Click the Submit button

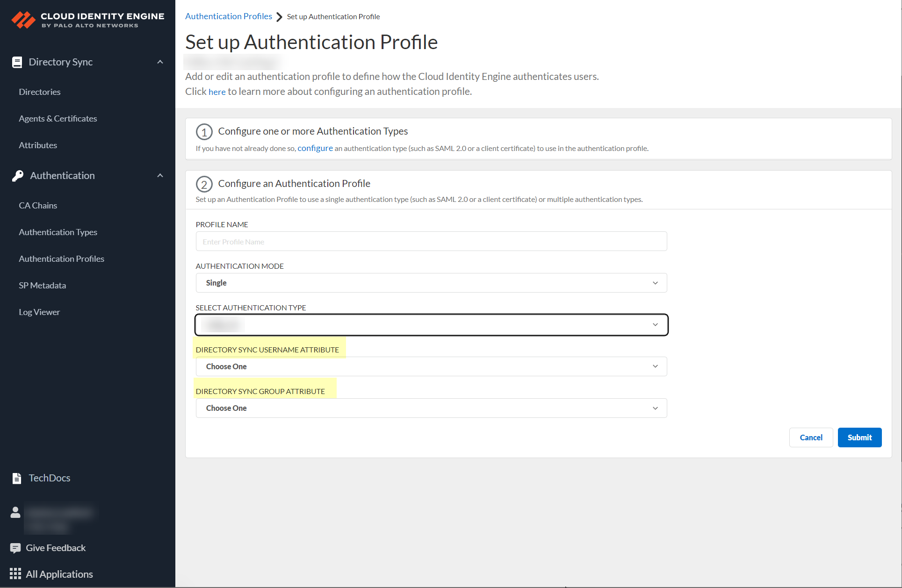coord(859,437)
